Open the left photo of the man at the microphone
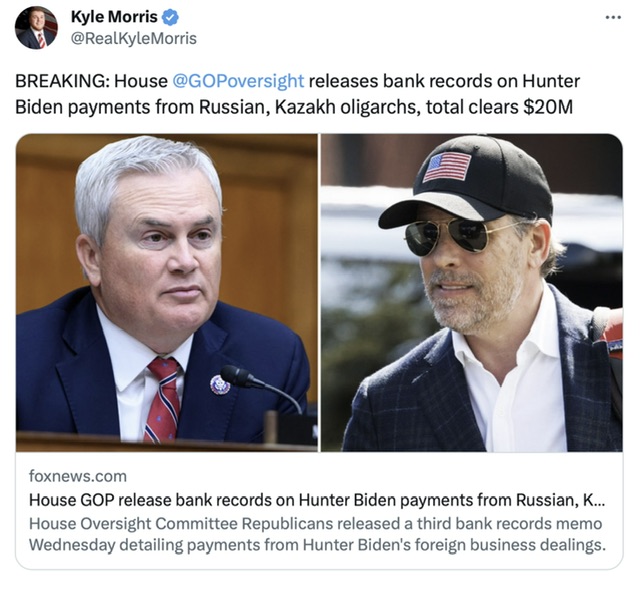This screenshot has height=589, width=640. (167, 293)
